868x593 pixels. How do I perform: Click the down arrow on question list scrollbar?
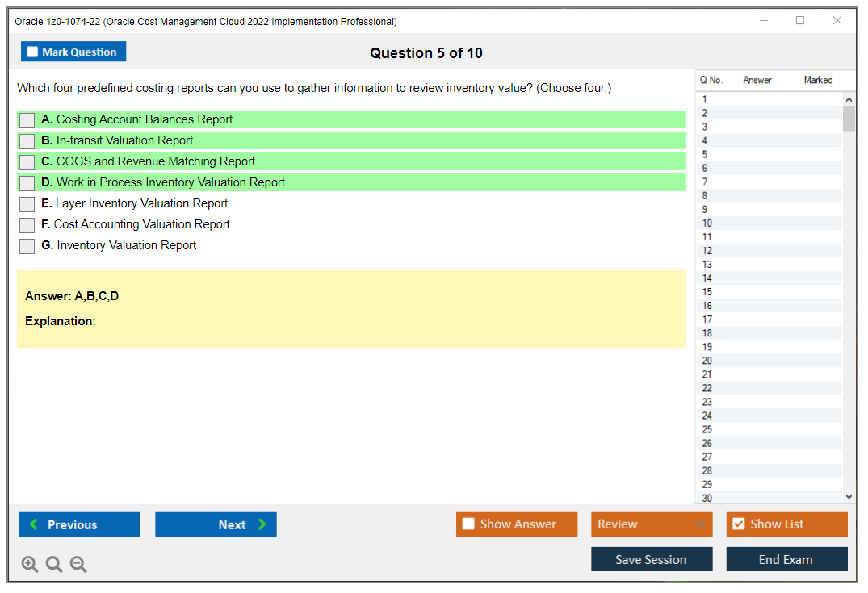point(849,496)
